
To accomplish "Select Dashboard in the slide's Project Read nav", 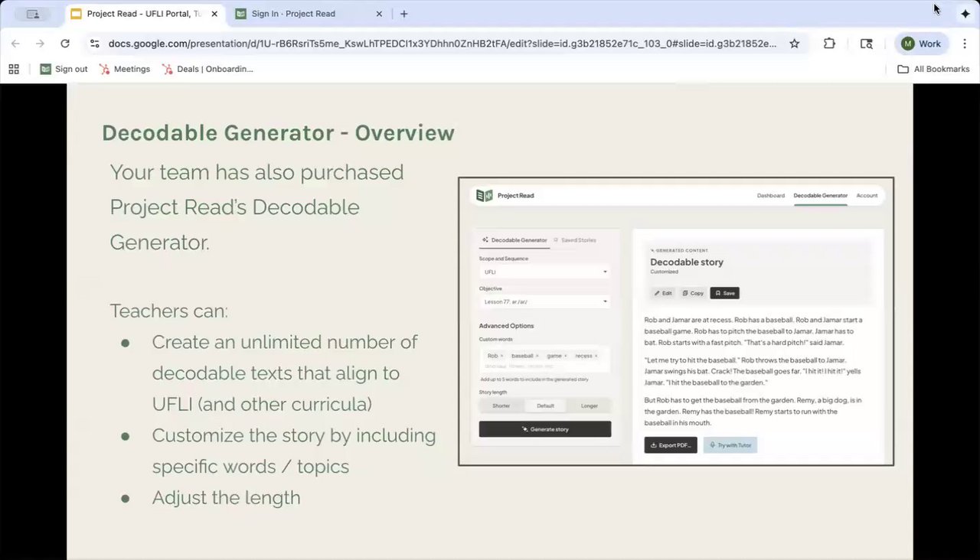I will (770, 195).
